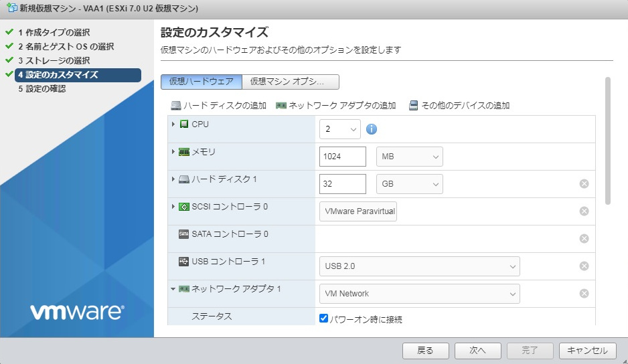Click the hardware list vertical scrollbar
628x364 pixels.
point(607,141)
